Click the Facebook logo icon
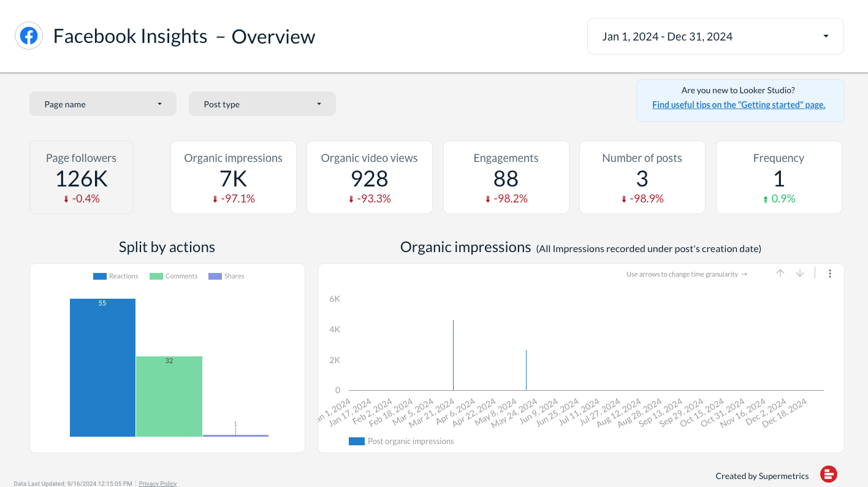The height and width of the screenshot is (487, 868). [x=29, y=36]
